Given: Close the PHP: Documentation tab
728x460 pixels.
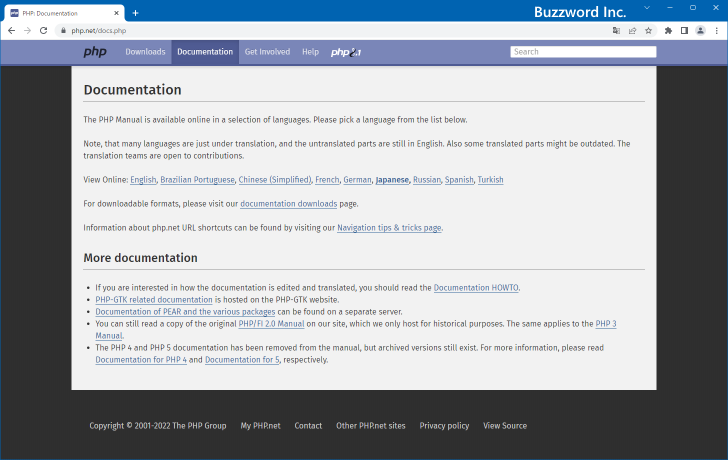Looking at the screenshot, I should tap(117, 13).
